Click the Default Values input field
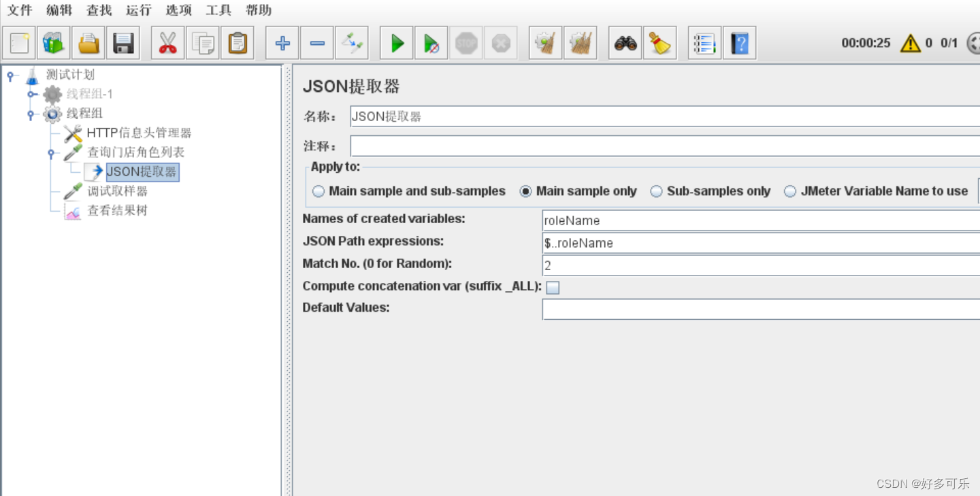 (761, 309)
